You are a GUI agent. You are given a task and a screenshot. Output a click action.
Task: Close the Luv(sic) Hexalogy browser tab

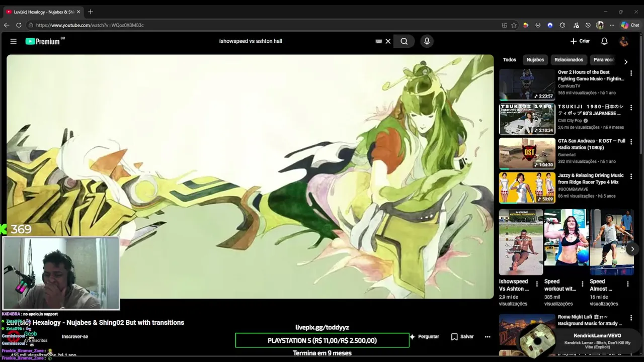click(78, 12)
